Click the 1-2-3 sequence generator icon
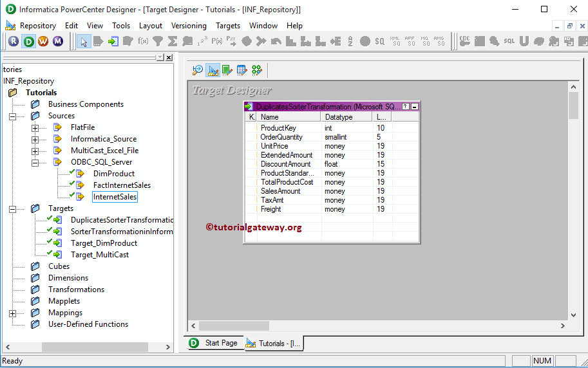Screen dimensions: 588x368 [202, 41]
